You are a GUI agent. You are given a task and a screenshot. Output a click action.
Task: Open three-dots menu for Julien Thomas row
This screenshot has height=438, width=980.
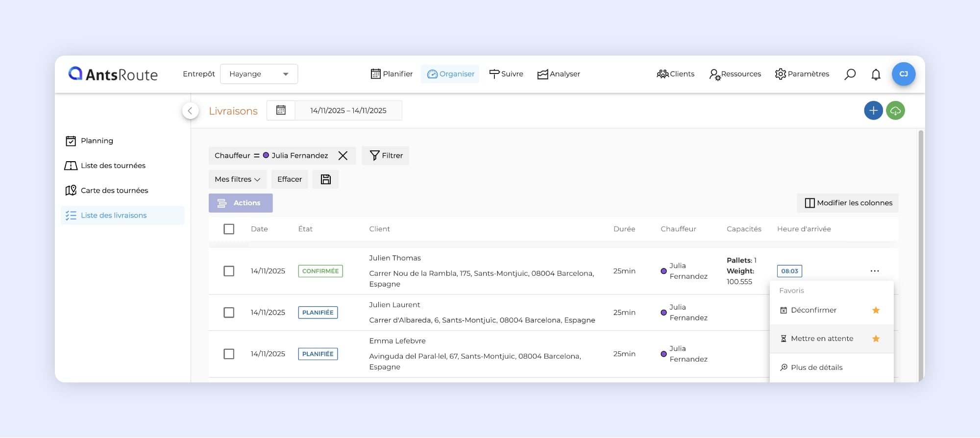(875, 271)
